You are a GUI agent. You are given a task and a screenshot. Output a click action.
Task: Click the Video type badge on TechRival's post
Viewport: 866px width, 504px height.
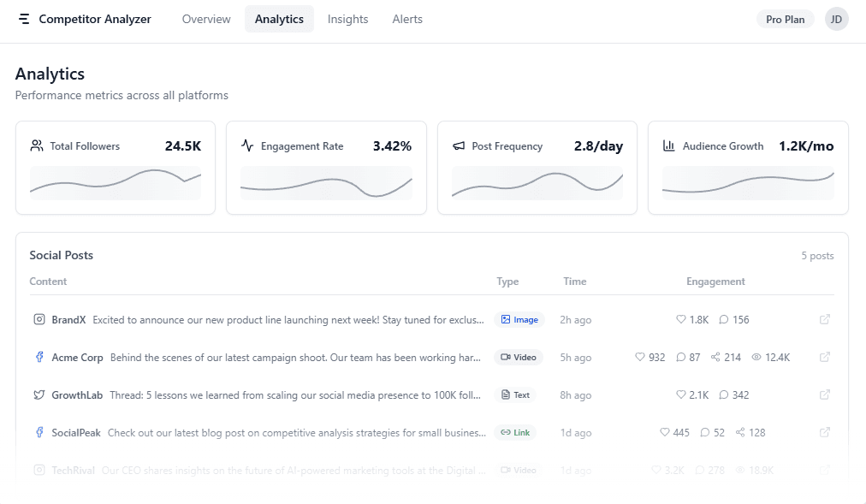pos(518,470)
